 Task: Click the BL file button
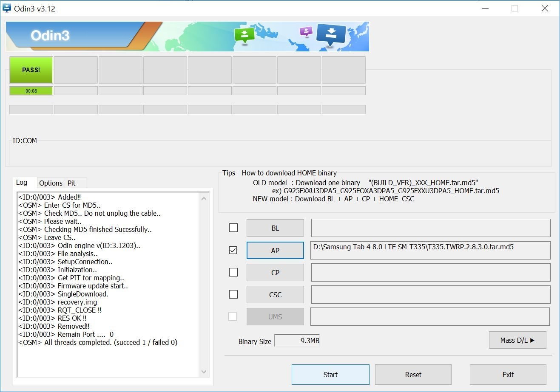(x=275, y=228)
